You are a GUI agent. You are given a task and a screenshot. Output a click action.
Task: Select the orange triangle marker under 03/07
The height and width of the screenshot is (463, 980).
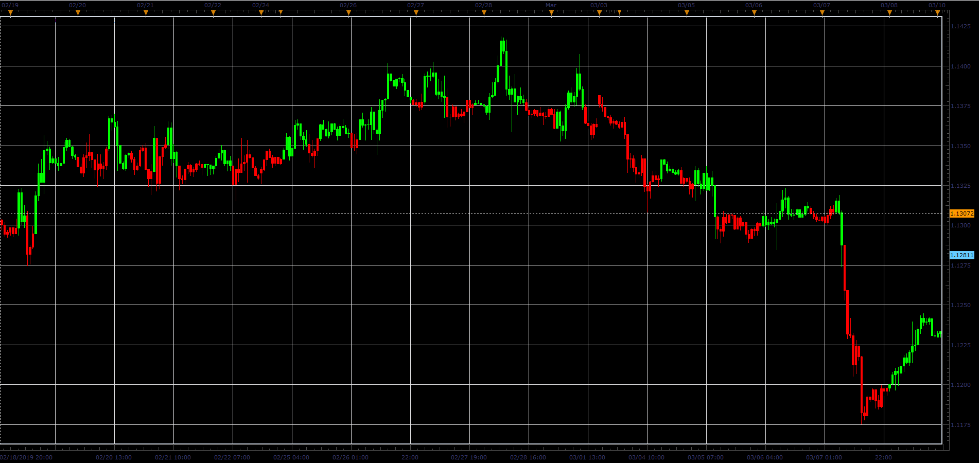pyautogui.click(x=822, y=13)
